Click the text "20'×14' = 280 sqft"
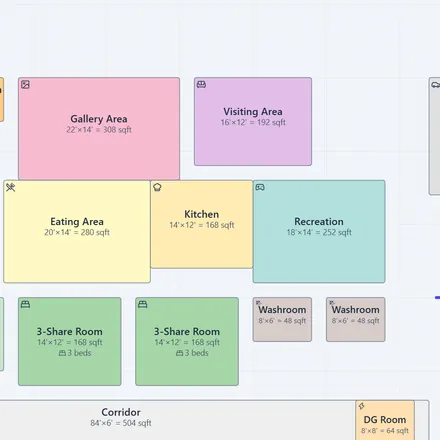 [x=77, y=232]
